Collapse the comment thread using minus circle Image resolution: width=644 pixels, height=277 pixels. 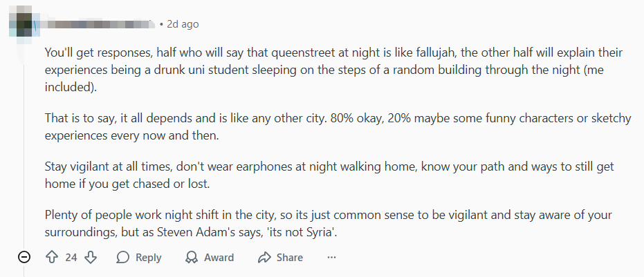coord(24,257)
